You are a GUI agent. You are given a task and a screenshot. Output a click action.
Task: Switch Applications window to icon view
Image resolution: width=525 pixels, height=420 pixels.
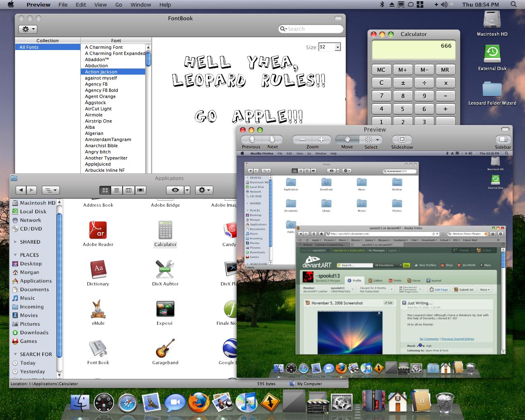105,190
